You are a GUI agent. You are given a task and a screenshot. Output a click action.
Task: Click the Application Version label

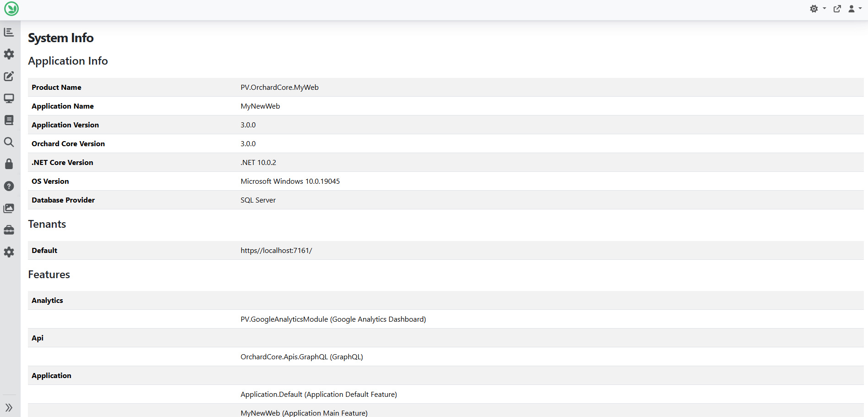(65, 125)
